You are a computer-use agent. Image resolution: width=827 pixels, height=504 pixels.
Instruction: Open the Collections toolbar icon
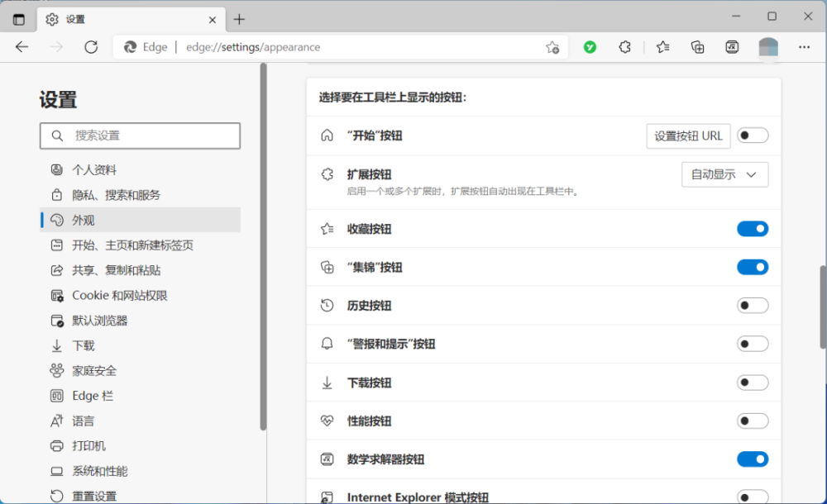(x=697, y=47)
